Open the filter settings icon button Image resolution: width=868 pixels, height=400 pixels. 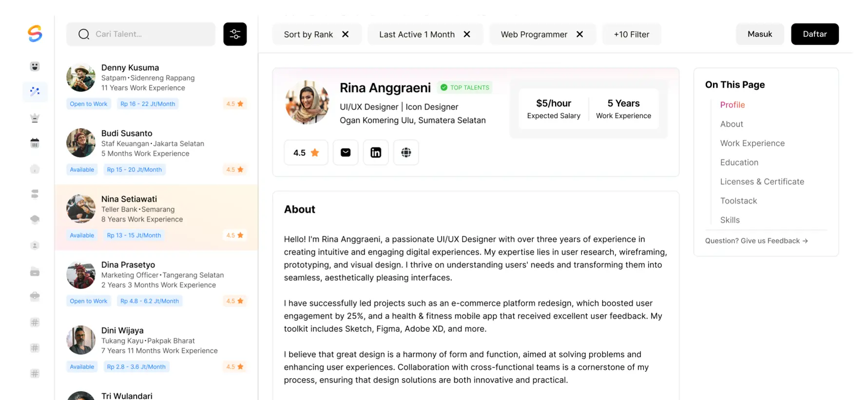click(x=235, y=34)
